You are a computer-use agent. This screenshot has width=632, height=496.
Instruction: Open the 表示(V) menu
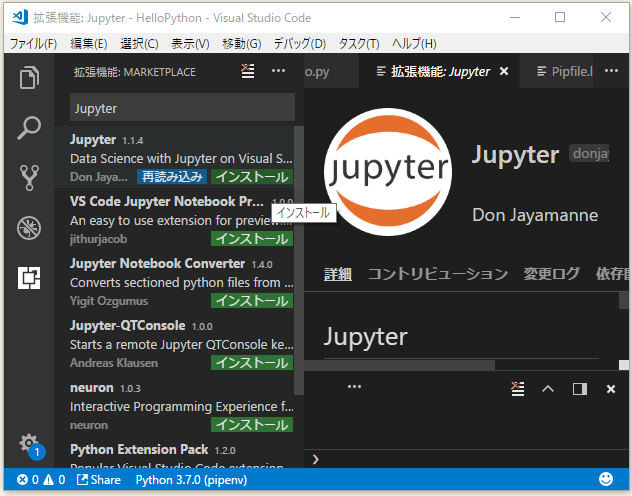(x=190, y=44)
